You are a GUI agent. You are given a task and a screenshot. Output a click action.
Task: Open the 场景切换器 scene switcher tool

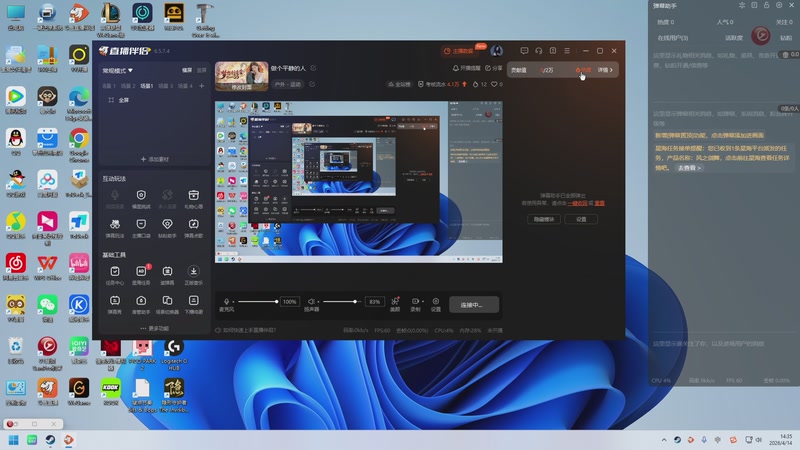point(167,304)
